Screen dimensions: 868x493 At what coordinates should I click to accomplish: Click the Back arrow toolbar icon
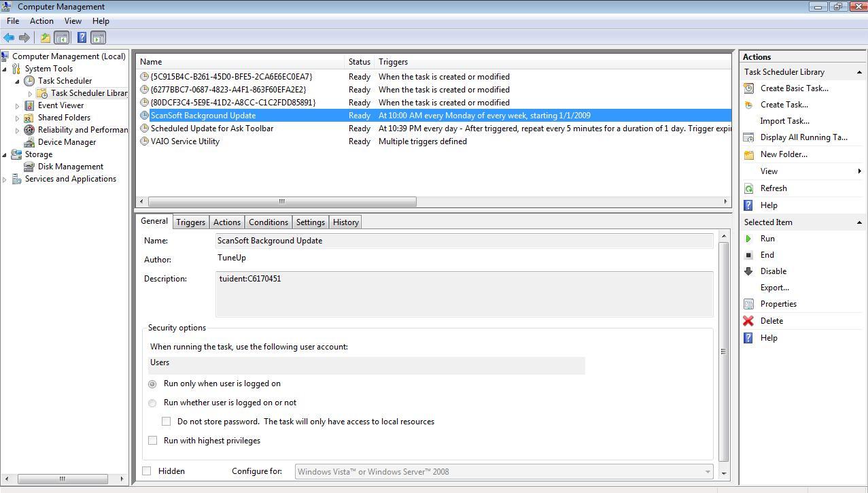coord(9,38)
